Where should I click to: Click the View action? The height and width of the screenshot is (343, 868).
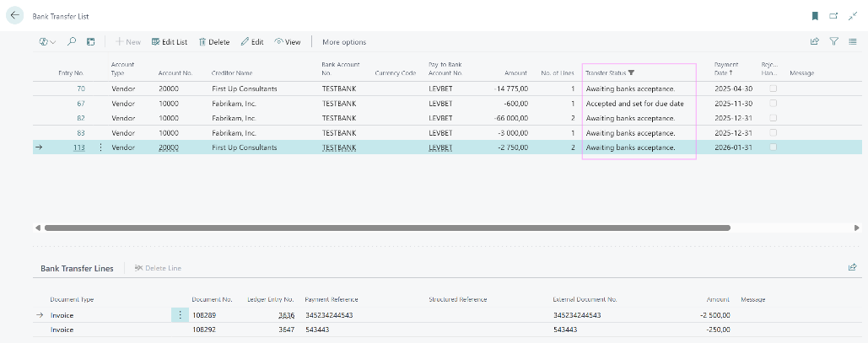click(x=288, y=42)
